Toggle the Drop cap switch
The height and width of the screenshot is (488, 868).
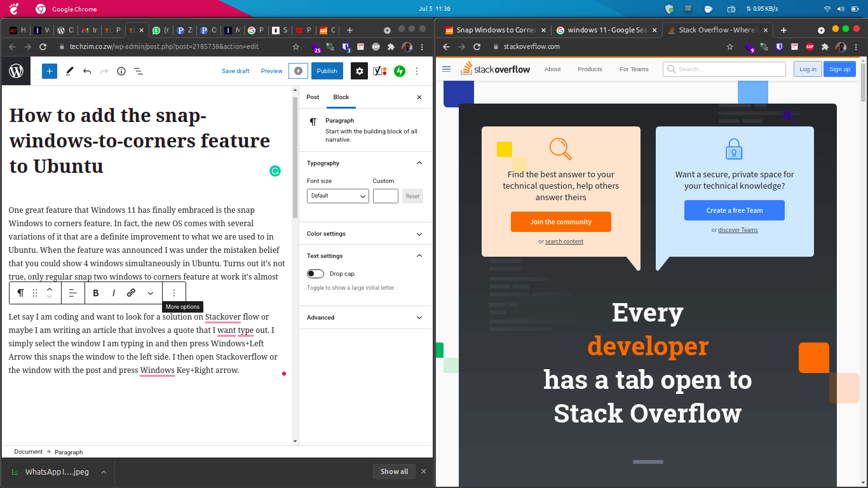(315, 273)
